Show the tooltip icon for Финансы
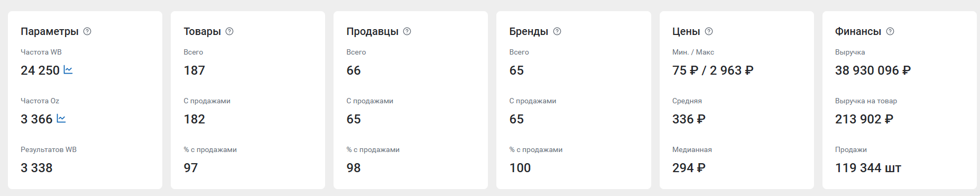This screenshot has width=980, height=196. (890, 31)
